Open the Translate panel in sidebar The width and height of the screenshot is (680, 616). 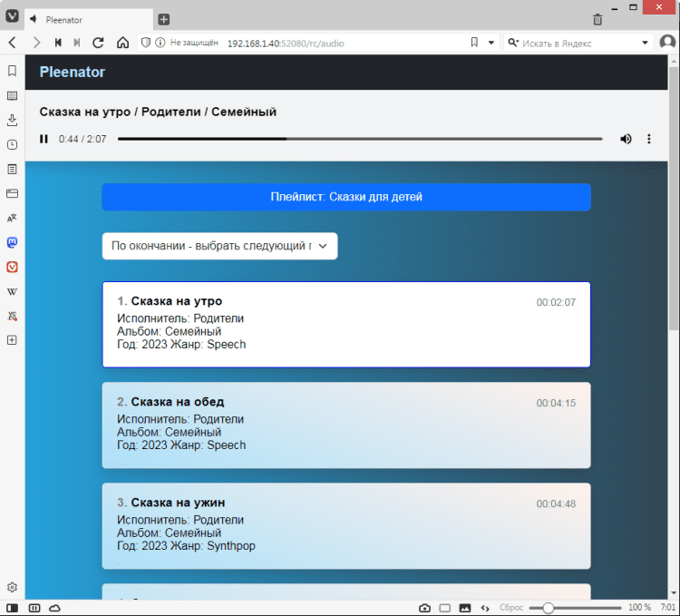pyautogui.click(x=12, y=218)
